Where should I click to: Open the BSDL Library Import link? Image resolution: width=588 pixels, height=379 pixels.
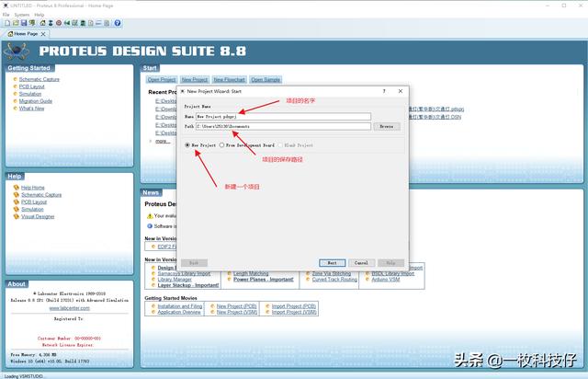pyautogui.click(x=392, y=273)
